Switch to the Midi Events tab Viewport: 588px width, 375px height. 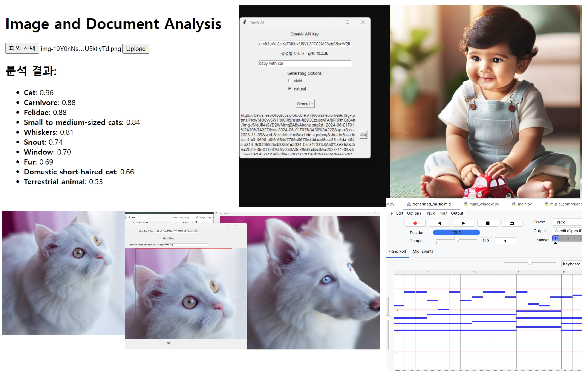tap(423, 251)
